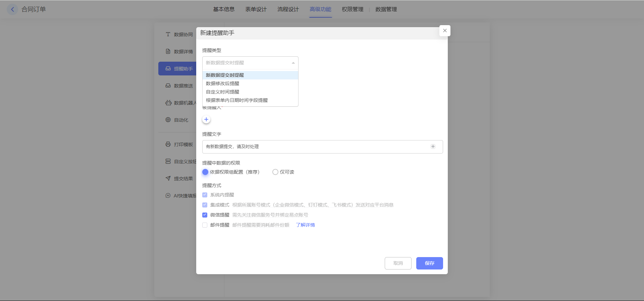Click the back arrow beside 合同订单
This screenshot has height=301, width=644.
click(12, 9)
